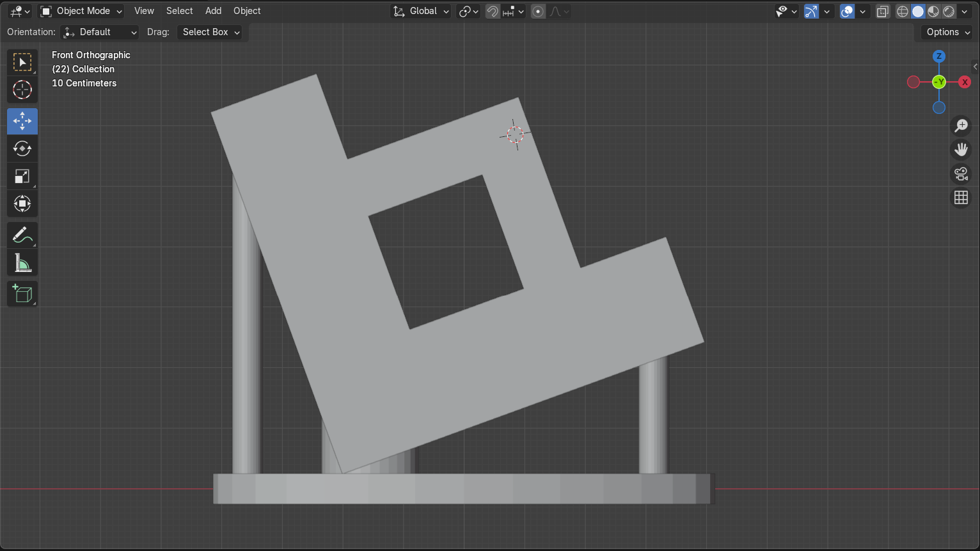Click the red X axis gizmo ball

click(x=965, y=82)
